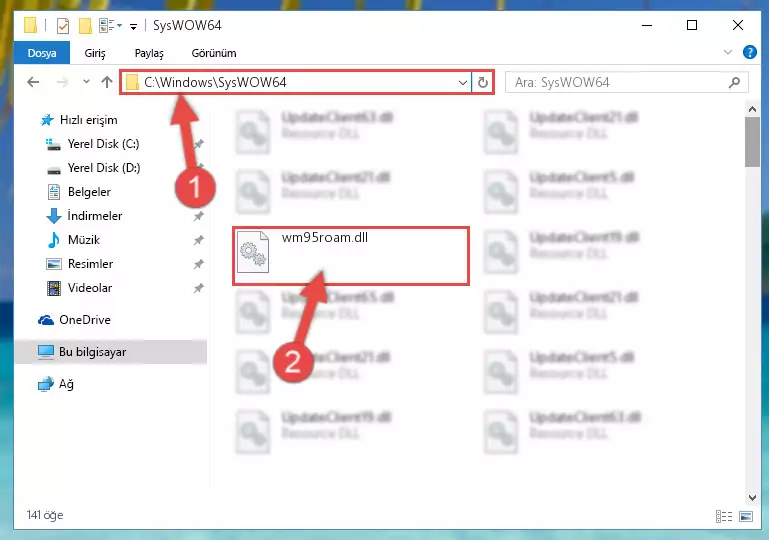Go forward with the right arrow
Viewport: 769px width, 540px height.
(x=62, y=82)
